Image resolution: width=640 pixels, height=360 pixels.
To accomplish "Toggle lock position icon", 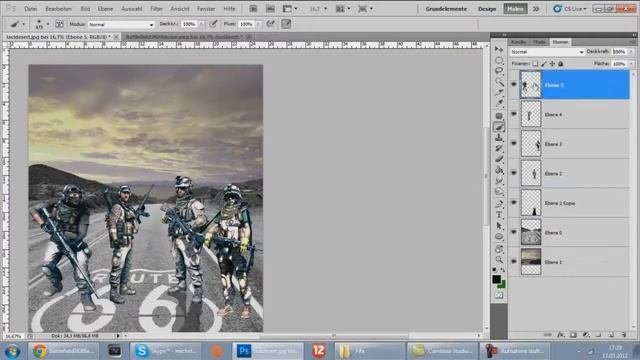I will (x=552, y=64).
